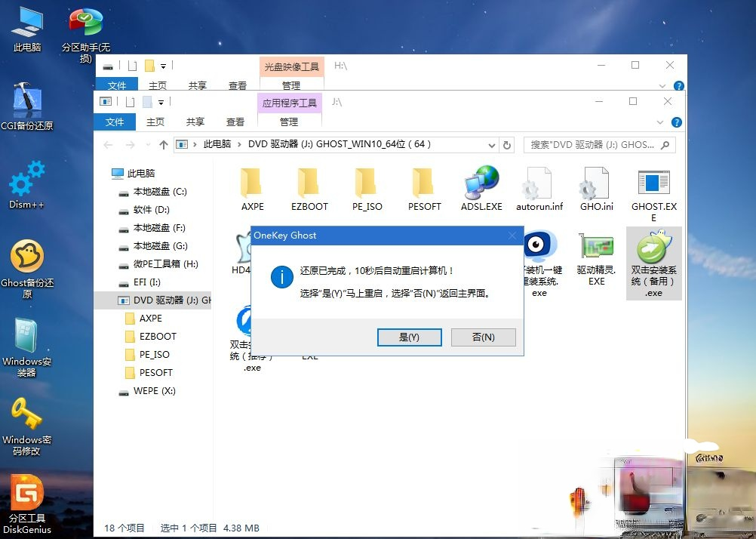Image resolution: width=756 pixels, height=539 pixels.
Task: Click 此电脑 breadcrumb in address bar
Action: click(217, 144)
